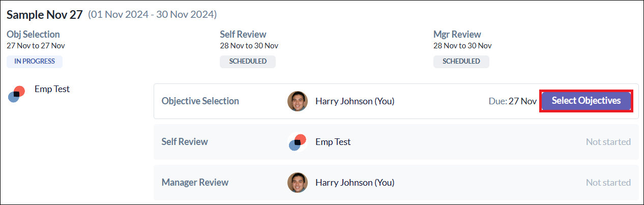Click SCHEDULED badge under Mgr Review phase
644x205 pixels.
point(461,62)
